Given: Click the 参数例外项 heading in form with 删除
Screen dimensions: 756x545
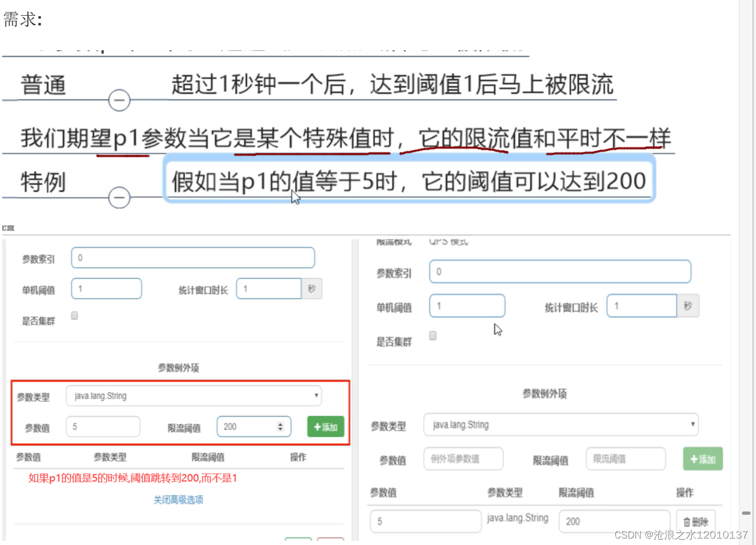Looking at the screenshot, I should tap(545, 394).
